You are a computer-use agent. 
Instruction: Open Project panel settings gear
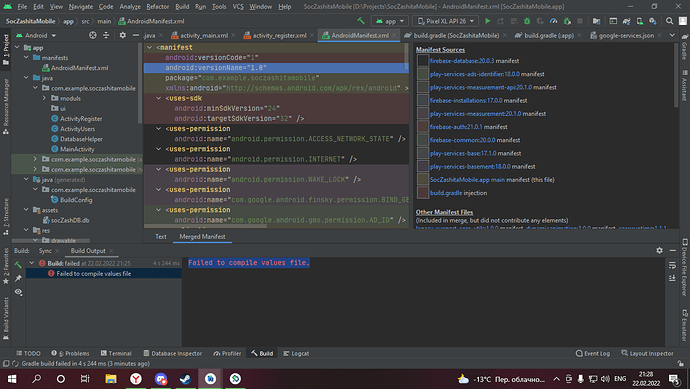[x=122, y=35]
